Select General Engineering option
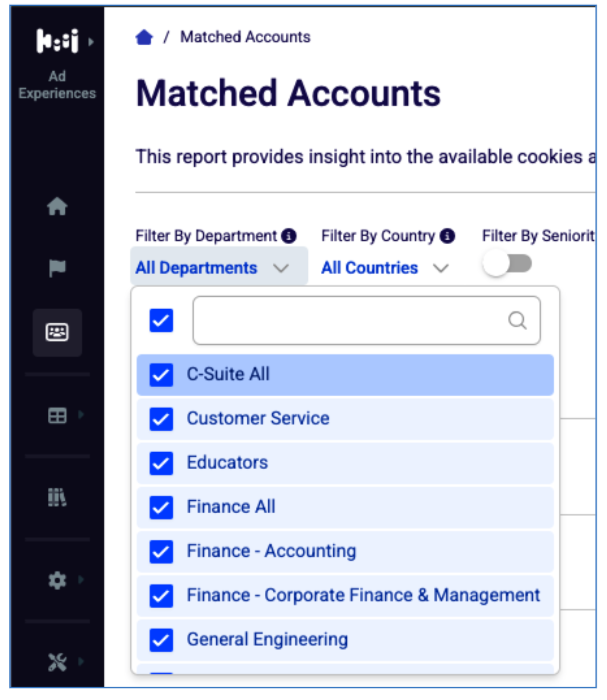Viewport: 607px width, 700px height. [x=345, y=640]
